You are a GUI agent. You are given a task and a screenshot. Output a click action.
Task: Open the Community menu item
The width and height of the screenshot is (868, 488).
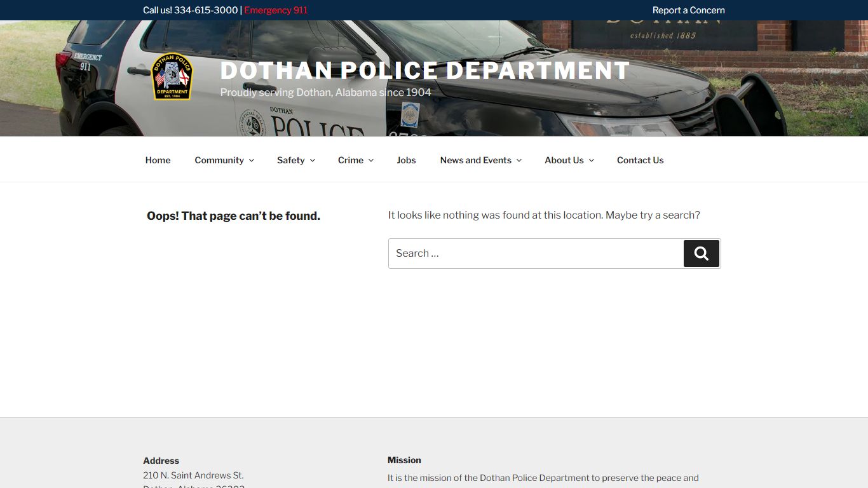(x=219, y=160)
